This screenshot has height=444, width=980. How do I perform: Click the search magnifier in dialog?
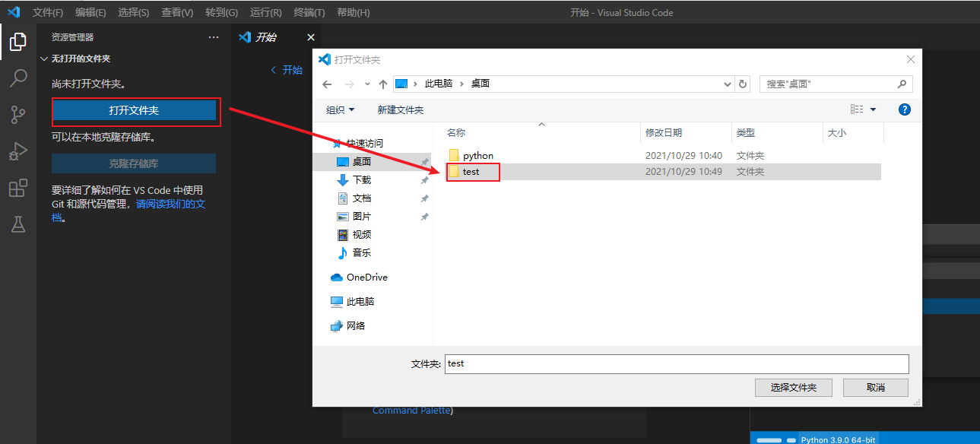pos(902,84)
